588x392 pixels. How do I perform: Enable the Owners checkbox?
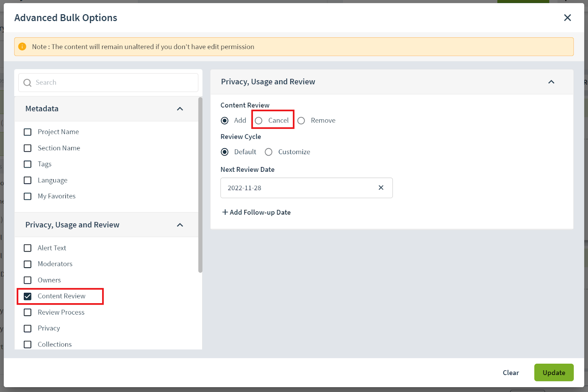pos(28,280)
